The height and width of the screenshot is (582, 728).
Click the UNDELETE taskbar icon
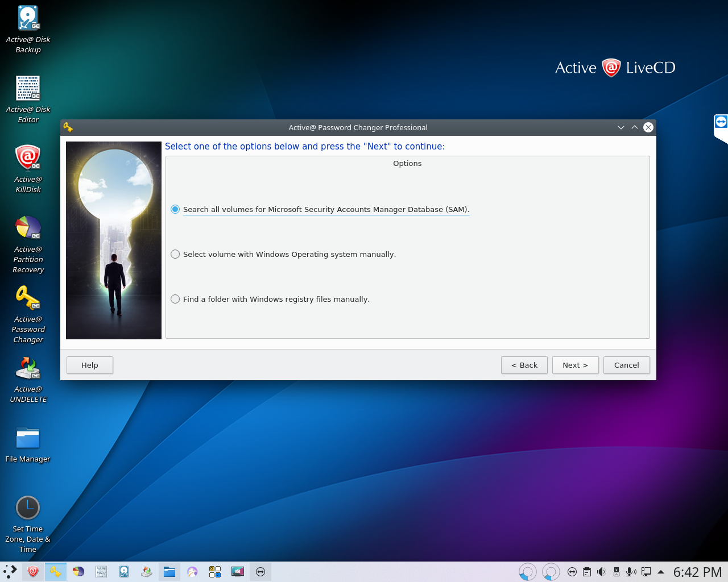pos(147,572)
